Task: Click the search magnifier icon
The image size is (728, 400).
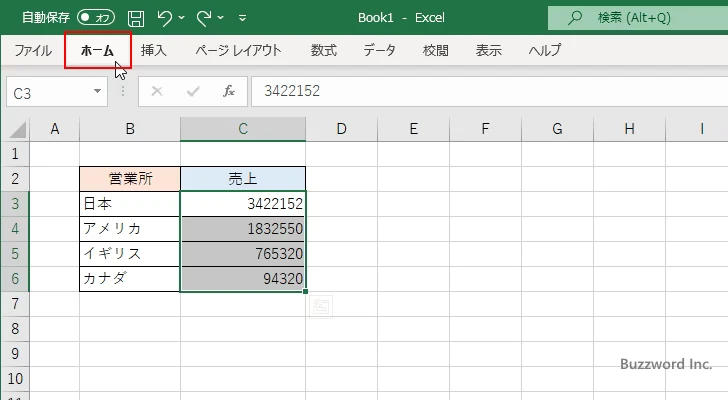Action: pyautogui.click(x=575, y=18)
